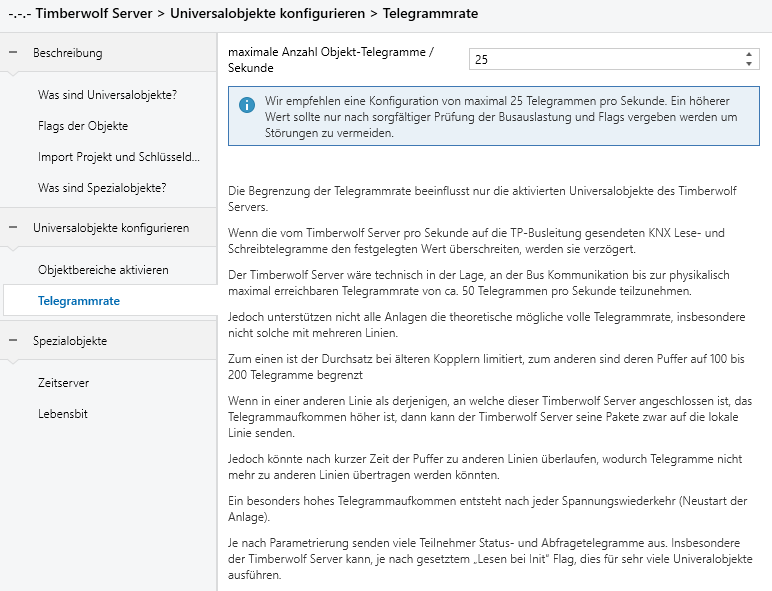Click the paragraph starting 'Je nach Parametrierung senden'
Screen dimensions: 772x591
(x=490, y=558)
